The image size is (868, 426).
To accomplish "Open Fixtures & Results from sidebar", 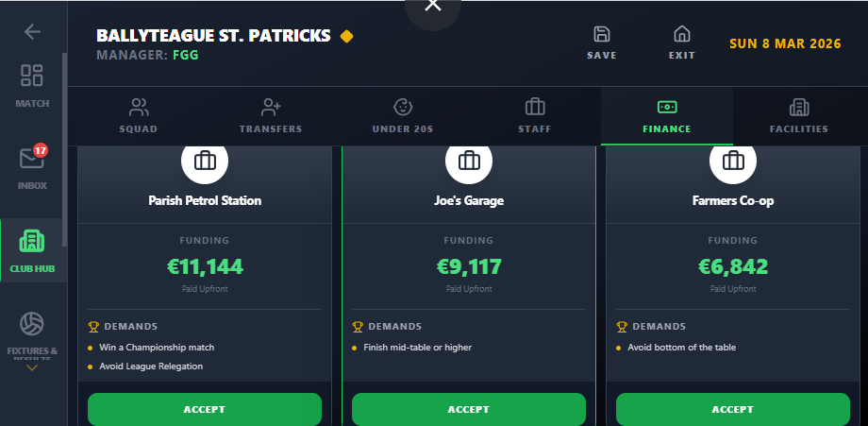I will [x=32, y=332].
